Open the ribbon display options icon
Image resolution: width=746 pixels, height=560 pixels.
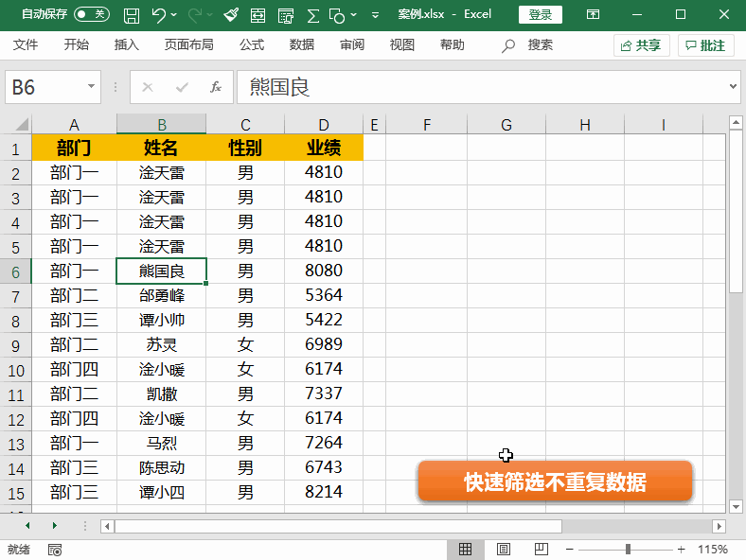coord(593,15)
